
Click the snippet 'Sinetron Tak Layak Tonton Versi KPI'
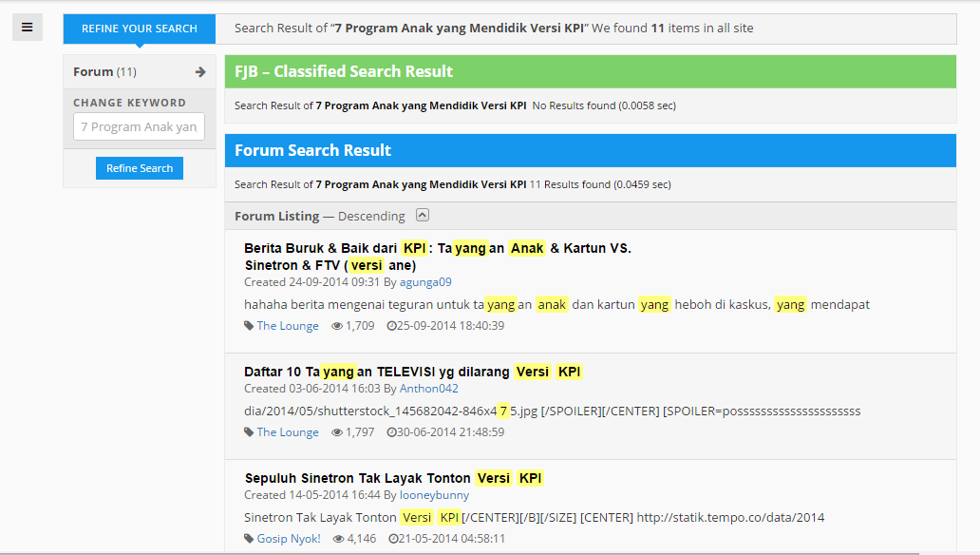pos(352,517)
